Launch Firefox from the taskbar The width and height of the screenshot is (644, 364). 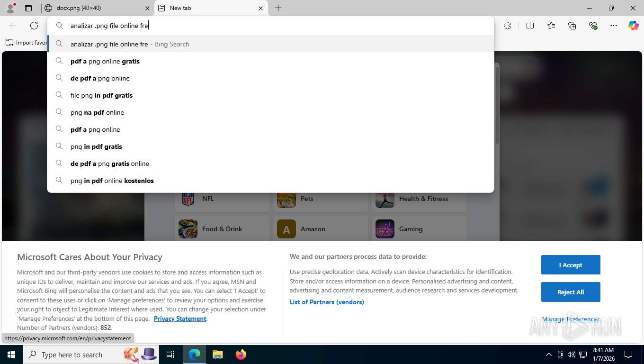click(241, 355)
